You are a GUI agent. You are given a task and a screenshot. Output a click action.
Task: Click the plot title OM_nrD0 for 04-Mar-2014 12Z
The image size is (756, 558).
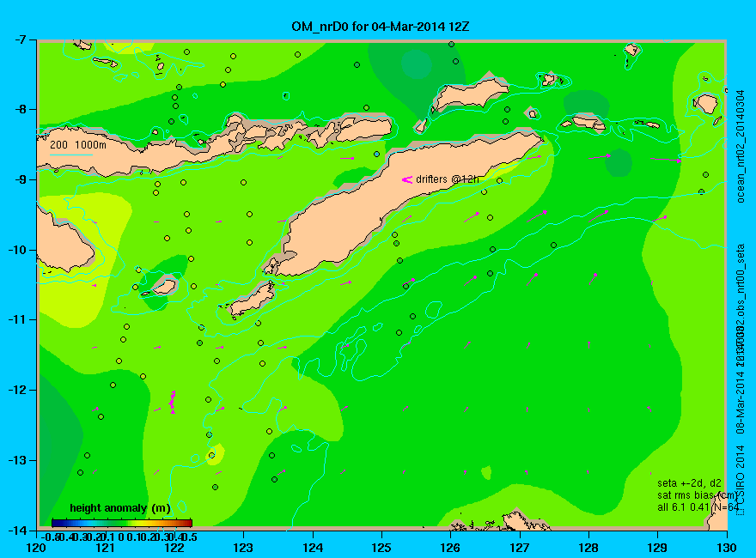tap(380, 27)
